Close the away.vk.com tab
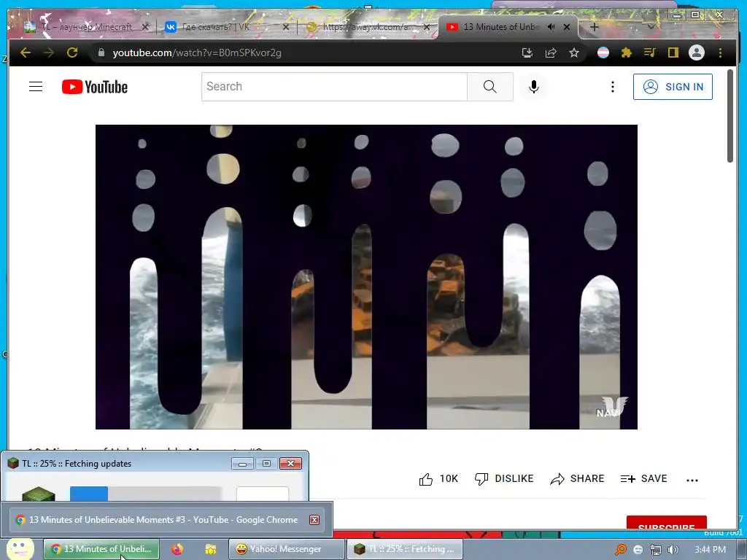 tap(427, 27)
